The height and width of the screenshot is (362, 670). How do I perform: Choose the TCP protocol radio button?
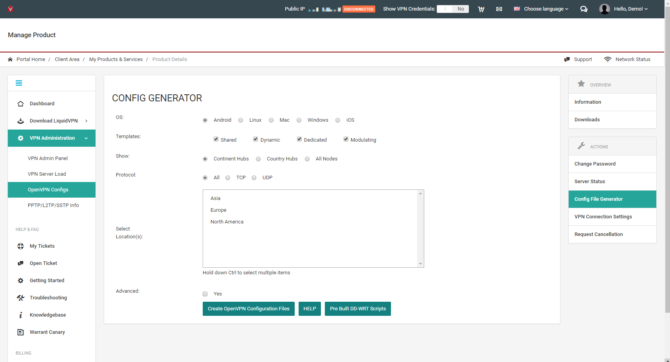[x=228, y=178]
